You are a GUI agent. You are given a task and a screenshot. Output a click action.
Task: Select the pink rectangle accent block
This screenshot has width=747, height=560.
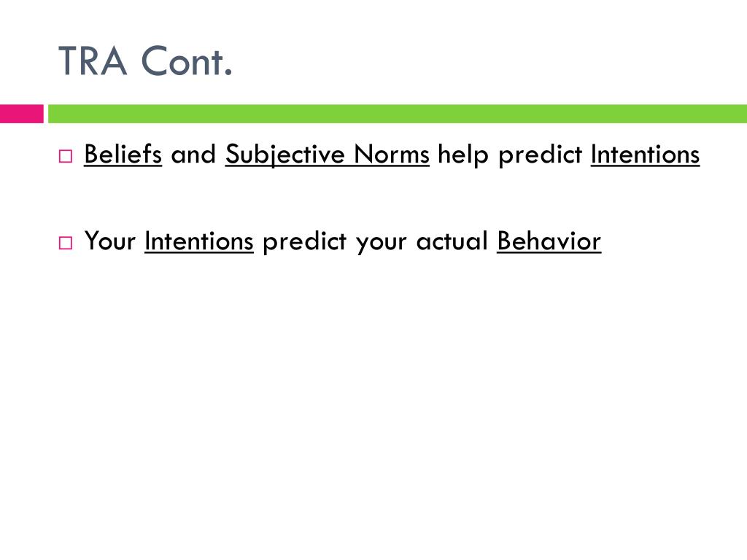pos(21,114)
